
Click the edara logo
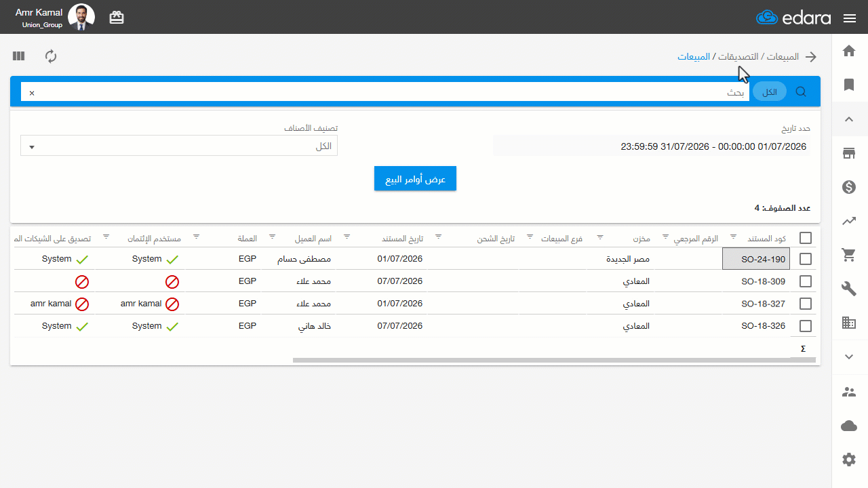tap(793, 18)
